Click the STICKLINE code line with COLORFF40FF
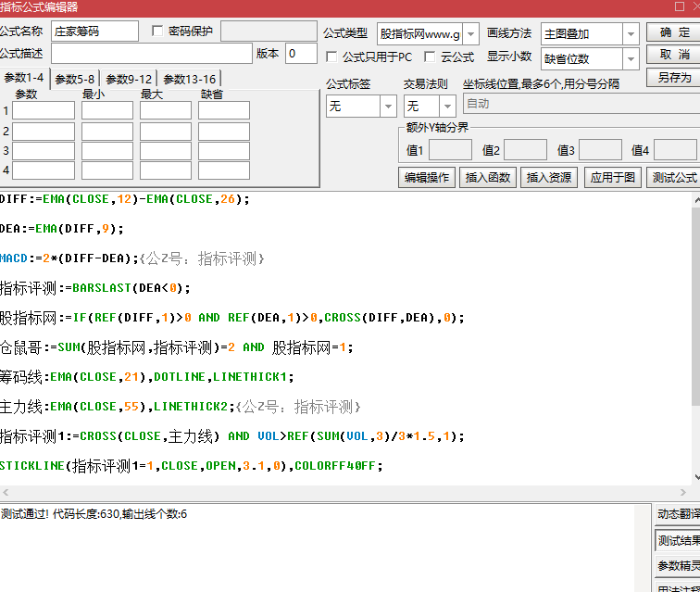Image resolution: width=700 pixels, height=592 pixels. coord(192,466)
